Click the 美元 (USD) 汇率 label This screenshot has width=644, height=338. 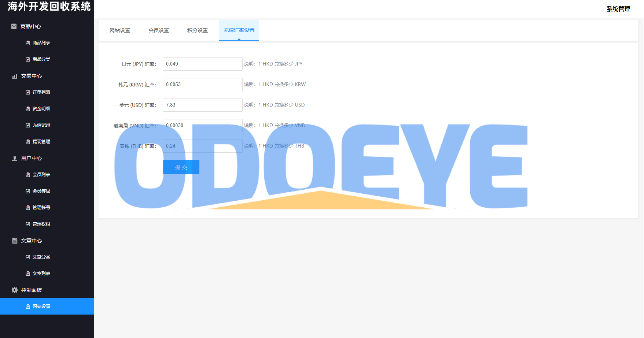(138, 105)
